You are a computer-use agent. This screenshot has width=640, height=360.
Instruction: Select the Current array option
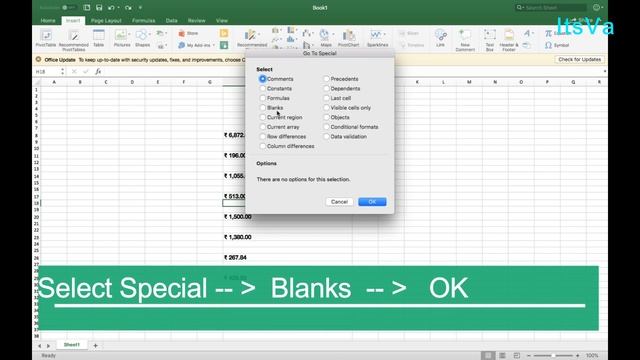pos(262,127)
